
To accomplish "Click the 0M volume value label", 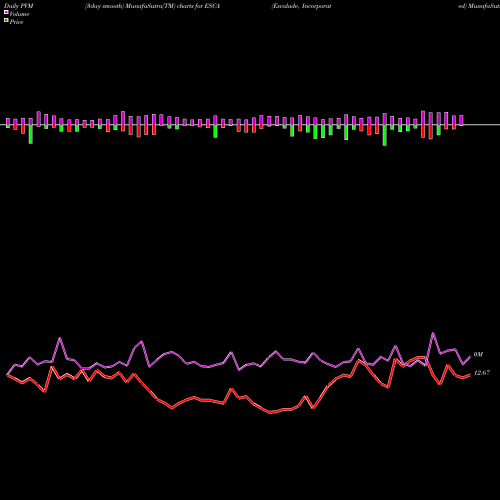I will 478,354.
